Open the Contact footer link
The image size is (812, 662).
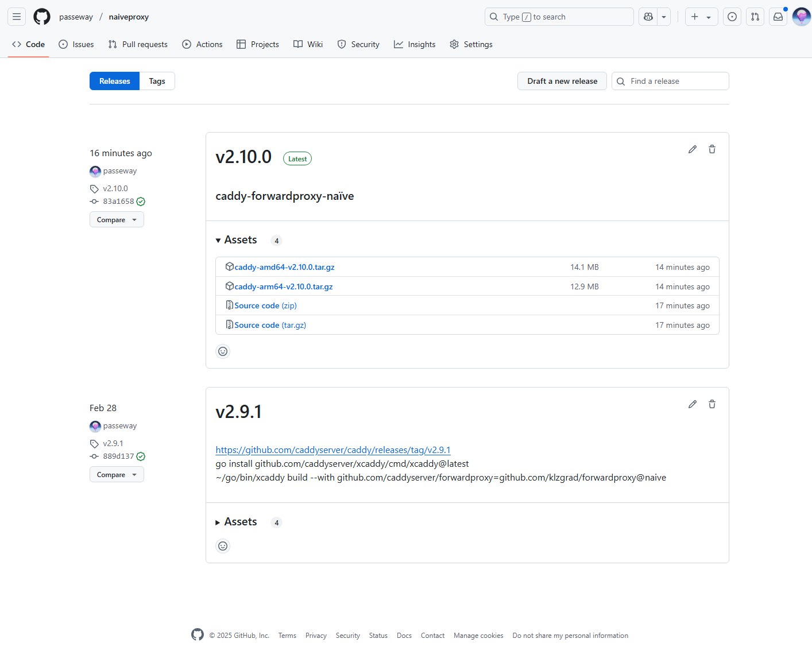coord(432,636)
